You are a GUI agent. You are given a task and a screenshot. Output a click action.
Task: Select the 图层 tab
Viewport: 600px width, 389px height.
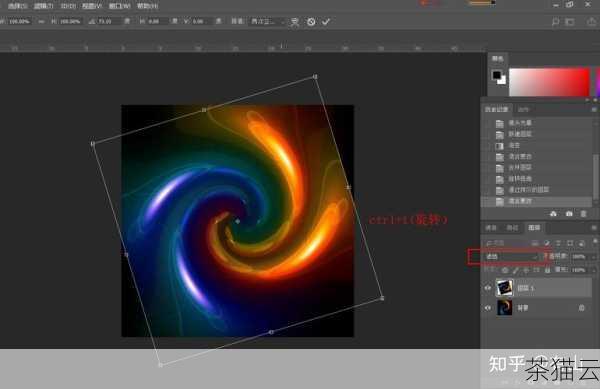coord(534,228)
